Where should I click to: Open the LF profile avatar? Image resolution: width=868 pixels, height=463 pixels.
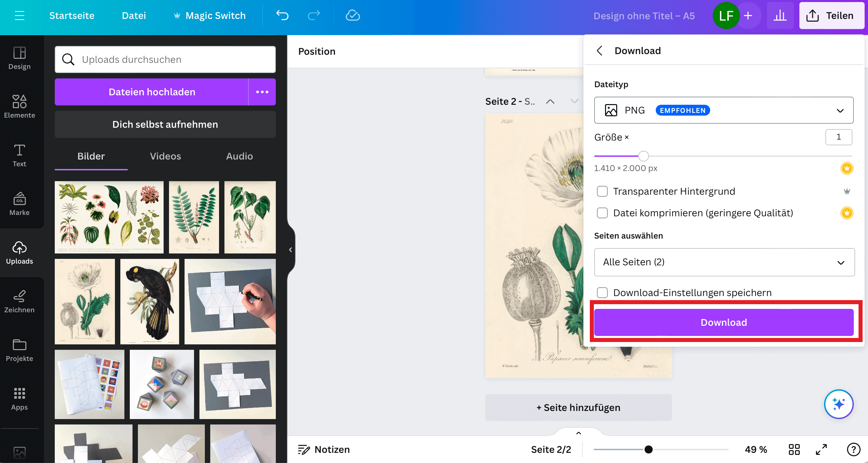click(726, 16)
